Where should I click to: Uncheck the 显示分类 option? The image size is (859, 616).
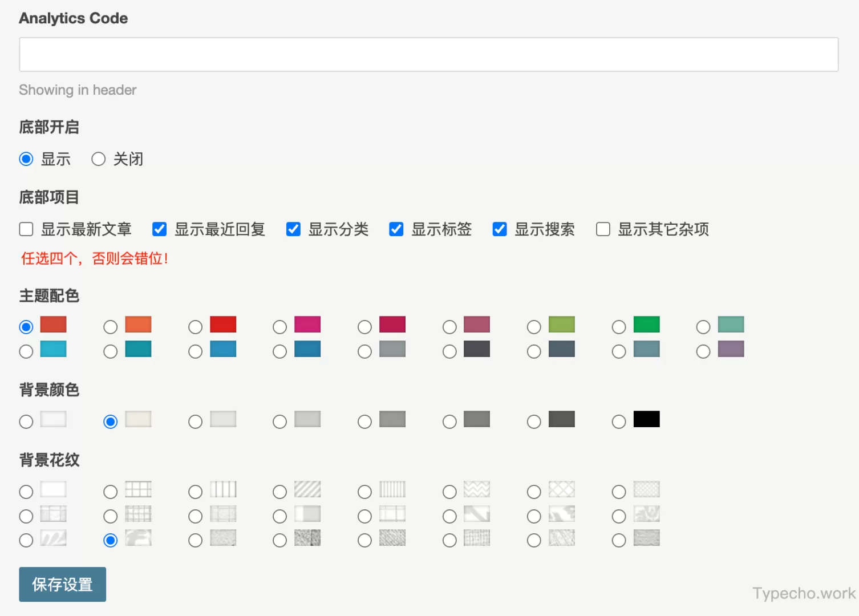pyautogui.click(x=293, y=229)
